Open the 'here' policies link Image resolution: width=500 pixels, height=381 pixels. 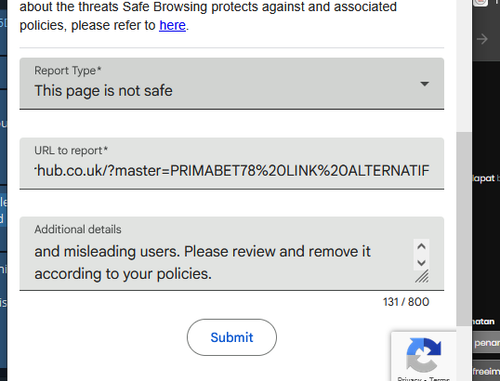click(x=172, y=25)
